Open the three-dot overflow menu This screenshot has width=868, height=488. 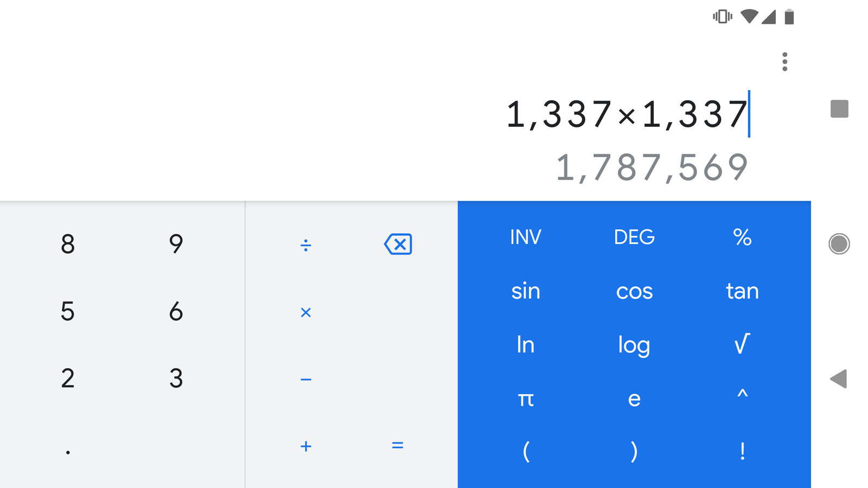784,62
